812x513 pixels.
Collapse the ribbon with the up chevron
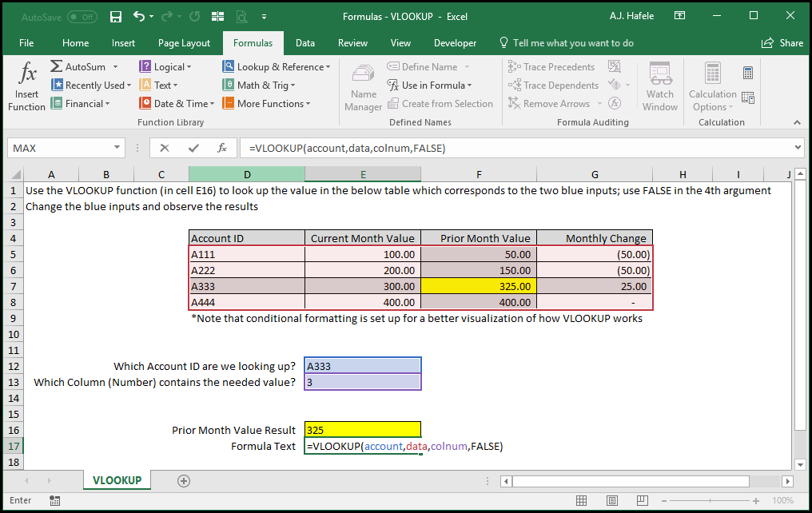pyautogui.click(x=797, y=123)
